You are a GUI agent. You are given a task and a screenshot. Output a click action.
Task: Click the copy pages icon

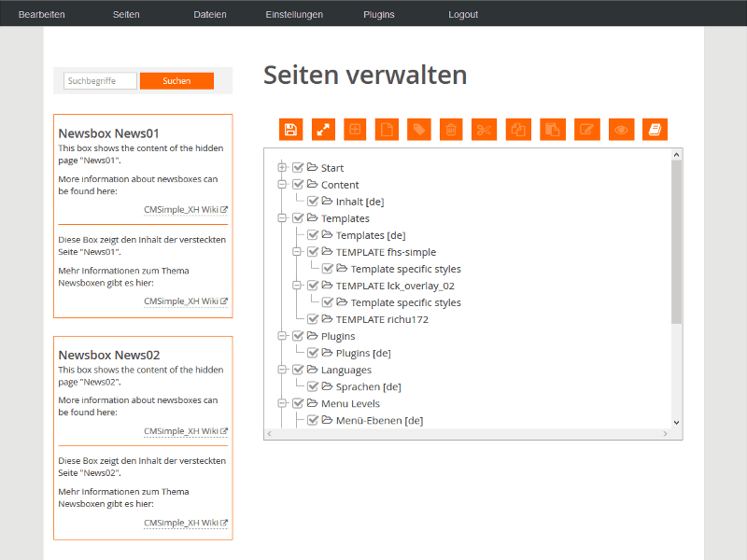click(x=518, y=130)
